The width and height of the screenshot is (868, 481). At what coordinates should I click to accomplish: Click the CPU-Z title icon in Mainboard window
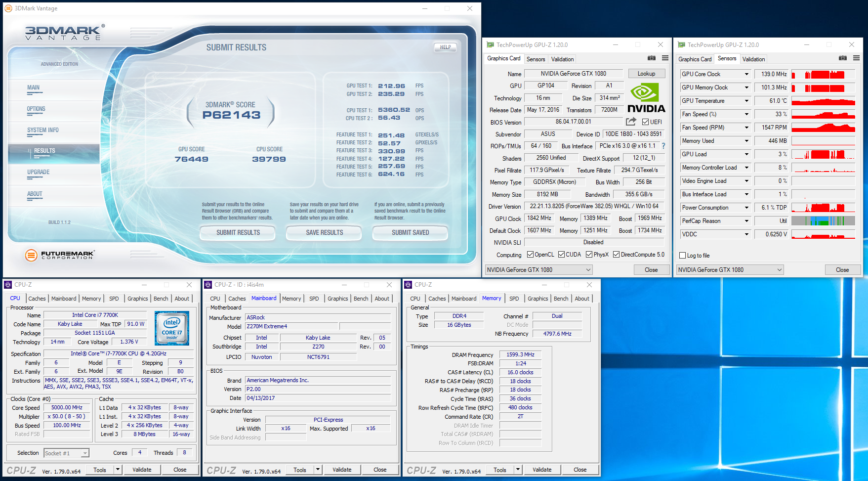tap(208, 285)
